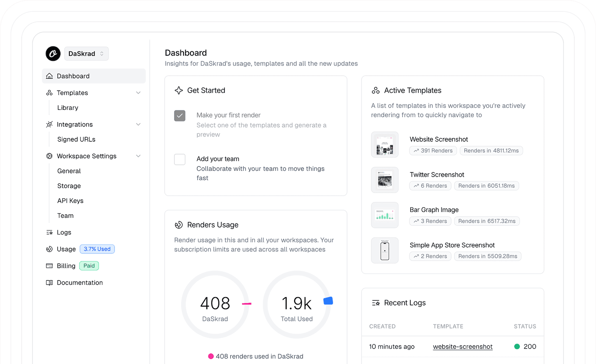Open the Website Screenshot thumbnail
The width and height of the screenshot is (596, 364).
(385, 145)
